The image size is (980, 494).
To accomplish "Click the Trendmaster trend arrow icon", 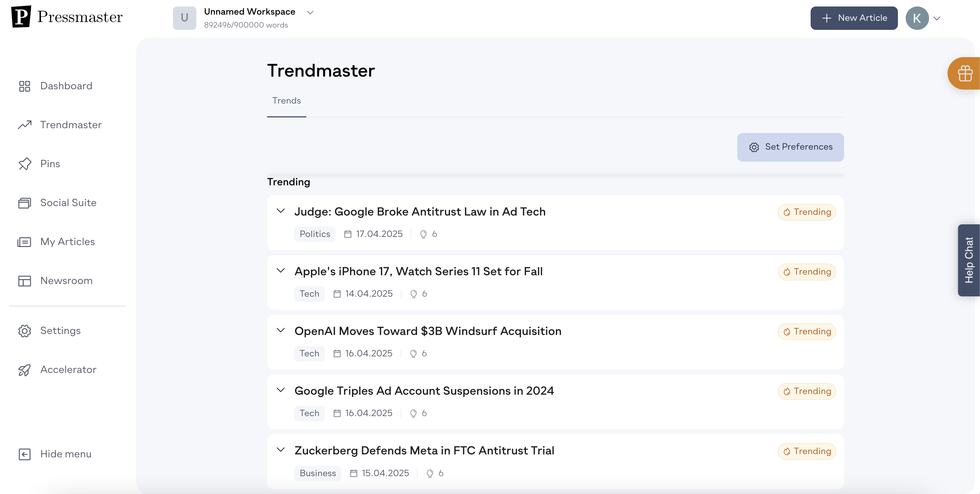I will pos(25,125).
